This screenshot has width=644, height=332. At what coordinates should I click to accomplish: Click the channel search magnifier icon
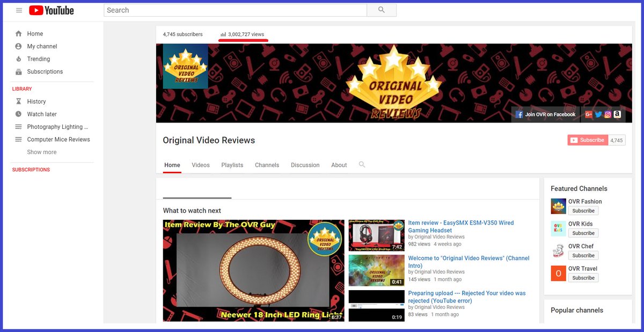point(362,164)
